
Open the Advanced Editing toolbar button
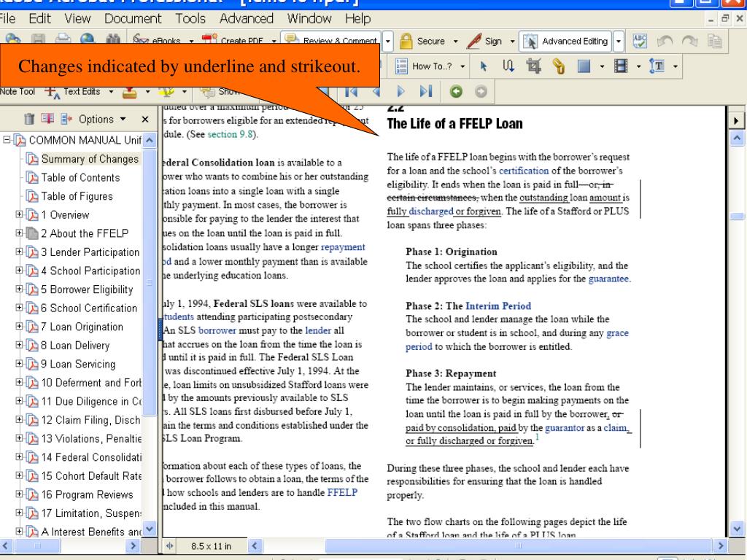(x=565, y=42)
